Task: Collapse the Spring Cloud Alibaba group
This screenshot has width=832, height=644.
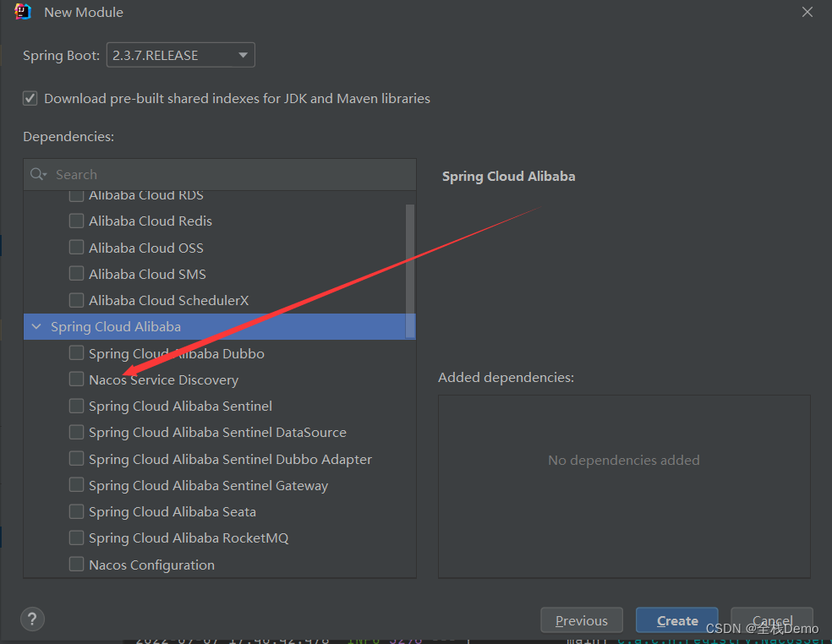Action: coord(36,327)
